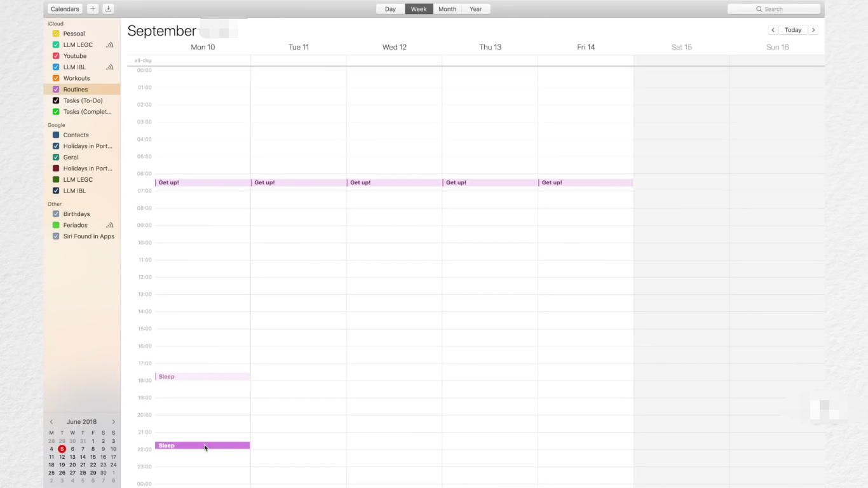The height and width of the screenshot is (488, 868).
Task: Toggle the Feriados calendar checkbox
Action: (x=56, y=226)
